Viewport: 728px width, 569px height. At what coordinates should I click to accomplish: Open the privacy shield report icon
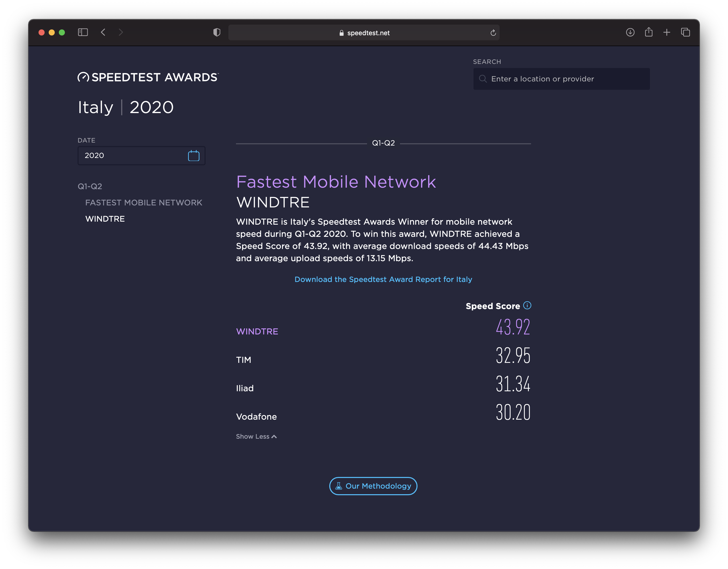(217, 32)
